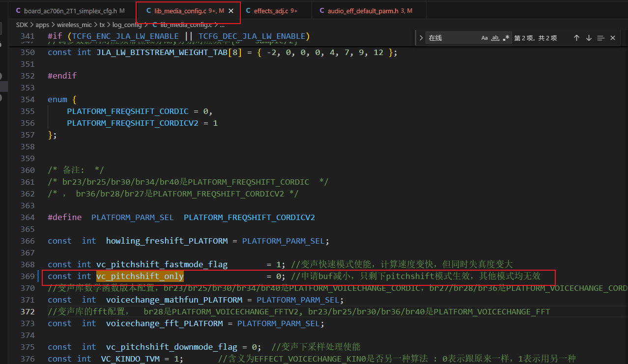Toggle Match Whole Word in find
The width and height of the screenshot is (628, 364).
[x=495, y=38]
